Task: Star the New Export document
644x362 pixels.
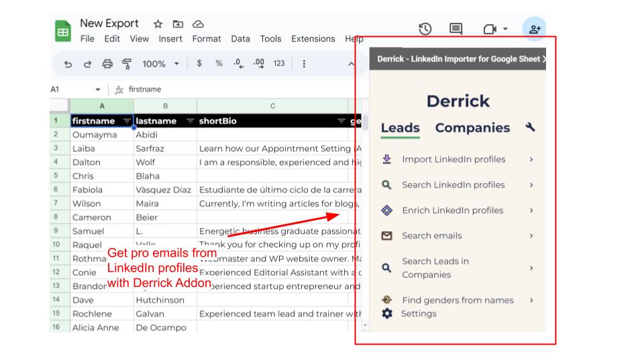Action: pos(158,23)
